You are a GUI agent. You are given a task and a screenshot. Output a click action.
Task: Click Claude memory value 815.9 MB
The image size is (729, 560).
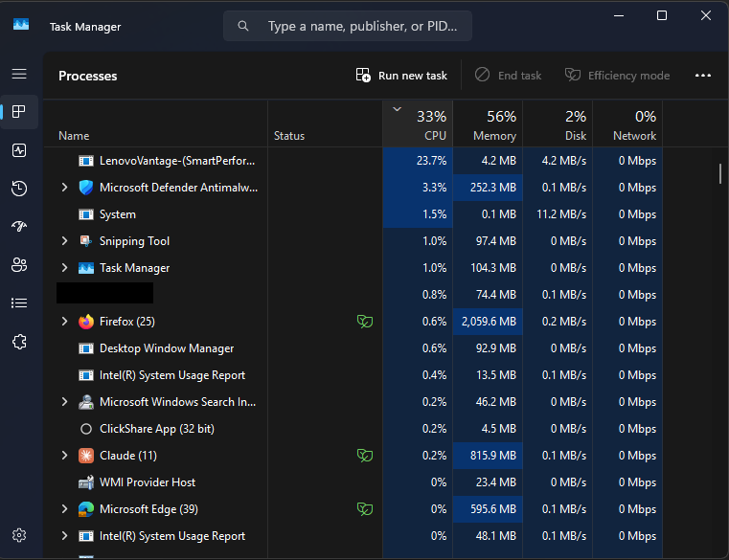click(x=492, y=456)
